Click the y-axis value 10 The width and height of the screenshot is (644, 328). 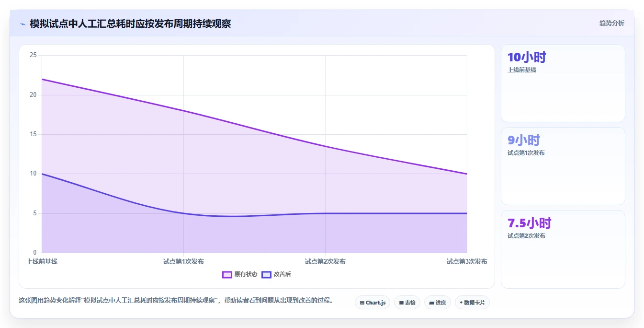33,174
